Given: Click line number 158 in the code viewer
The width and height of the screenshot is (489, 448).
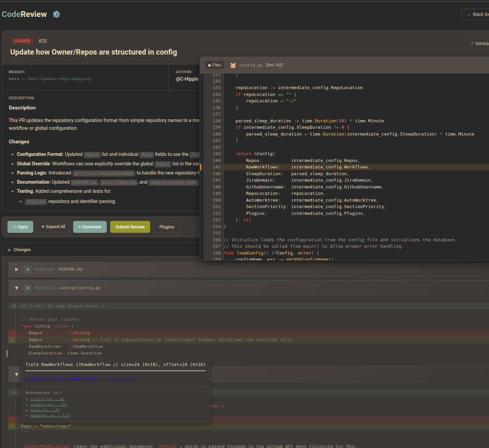Looking at the screenshot, I should (217, 253).
